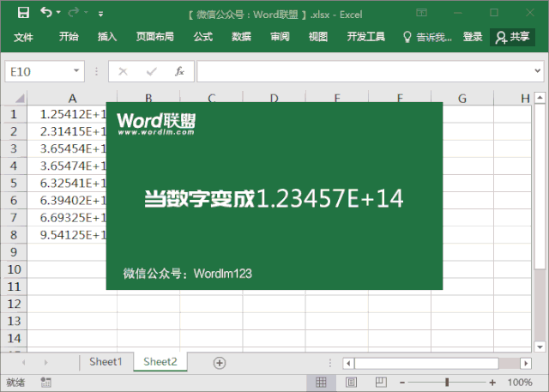Open the Redo history dropdown arrow

[x=86, y=13]
